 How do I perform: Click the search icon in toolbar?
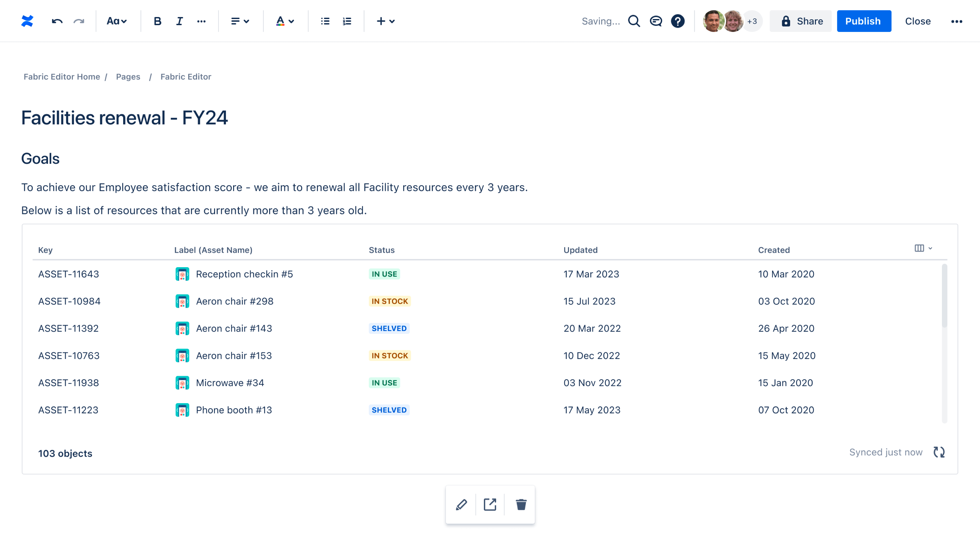coord(633,21)
